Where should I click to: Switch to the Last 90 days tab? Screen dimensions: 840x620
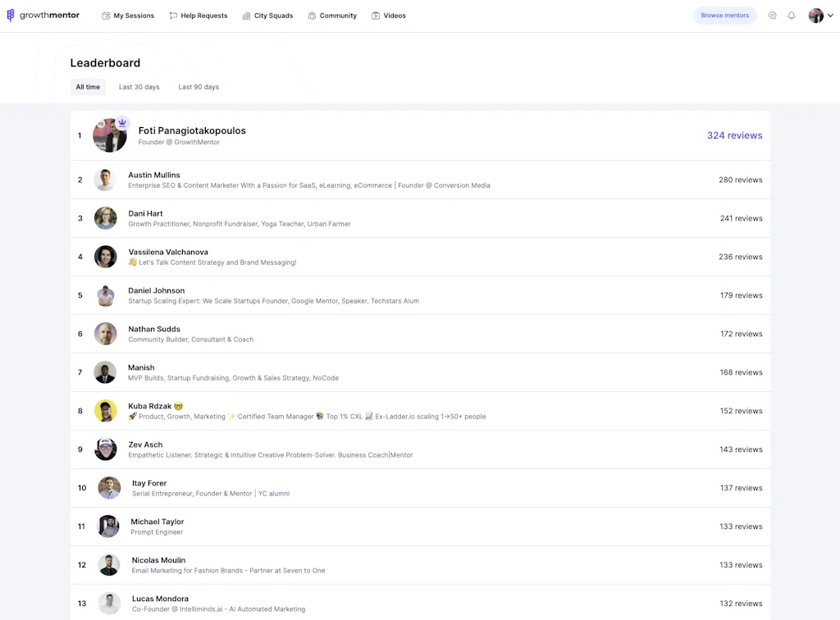(198, 86)
